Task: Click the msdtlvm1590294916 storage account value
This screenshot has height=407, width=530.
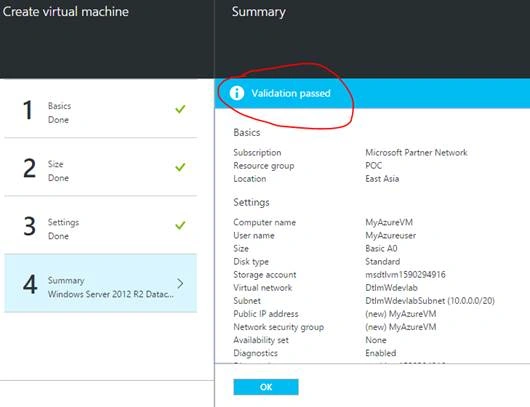Action: click(405, 274)
